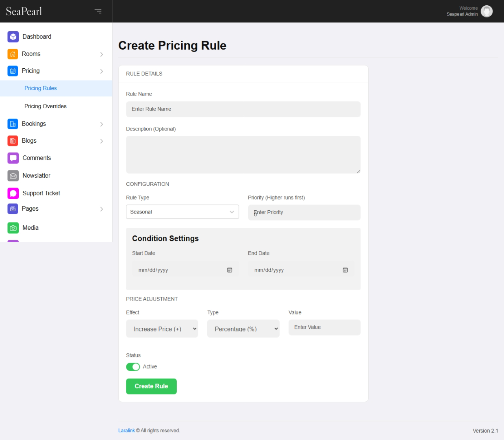Open the End Date calendar picker
Screen dimensions: 504x440
point(345,270)
